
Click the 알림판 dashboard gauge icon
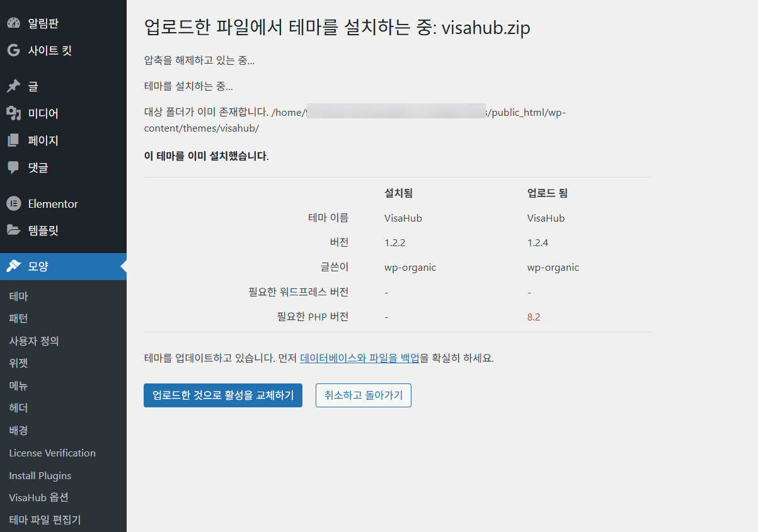tap(13, 23)
